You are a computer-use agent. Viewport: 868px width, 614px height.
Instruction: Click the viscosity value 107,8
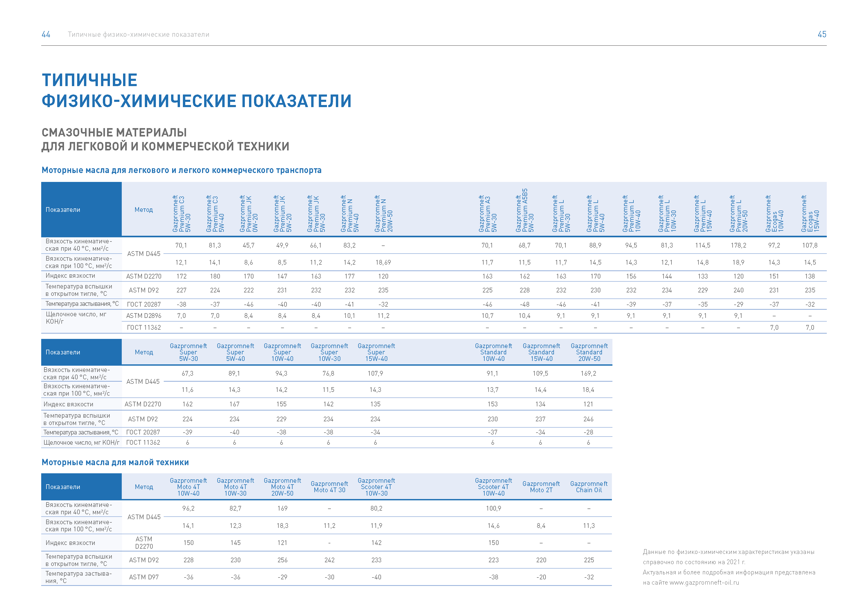(810, 245)
